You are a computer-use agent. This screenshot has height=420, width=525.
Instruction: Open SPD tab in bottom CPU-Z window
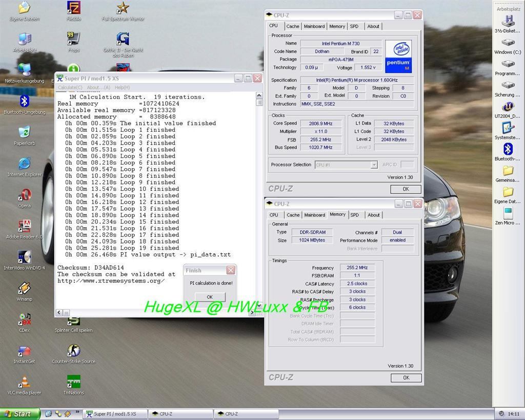pos(355,215)
